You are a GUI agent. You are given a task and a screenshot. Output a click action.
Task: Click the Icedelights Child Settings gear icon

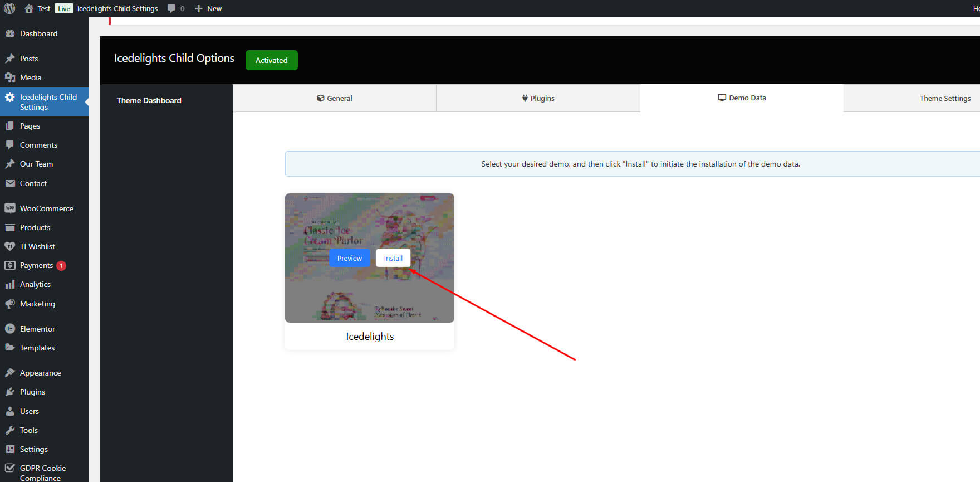point(10,97)
